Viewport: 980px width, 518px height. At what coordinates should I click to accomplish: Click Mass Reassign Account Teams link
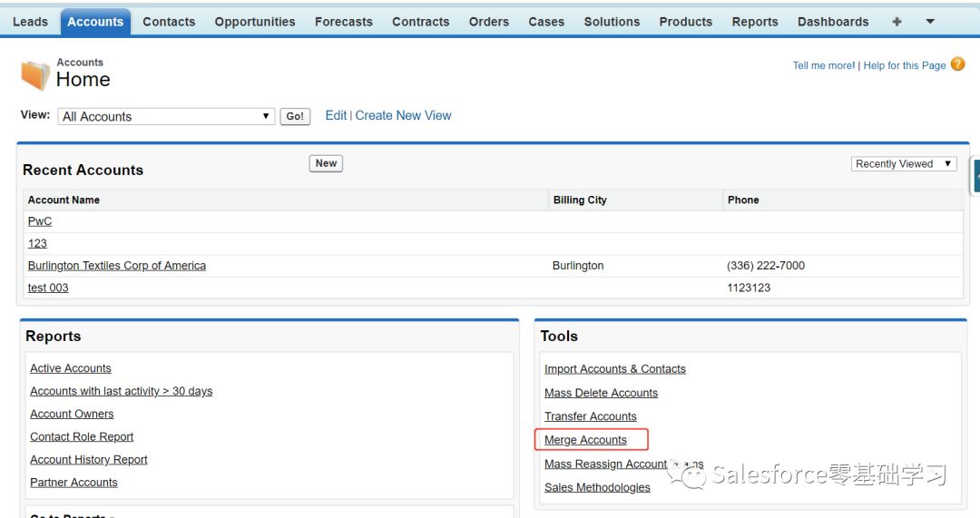click(623, 464)
